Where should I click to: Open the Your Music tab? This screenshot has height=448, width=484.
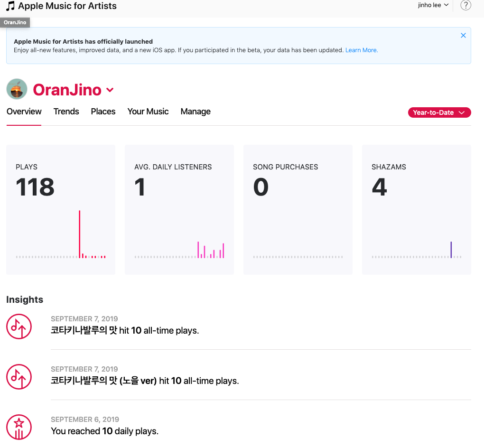coord(148,112)
